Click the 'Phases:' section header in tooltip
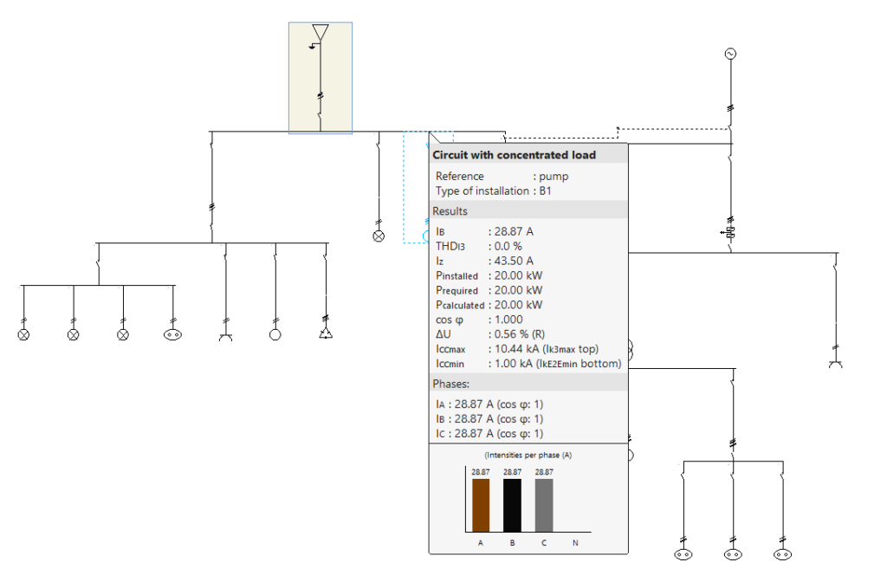 [451, 384]
